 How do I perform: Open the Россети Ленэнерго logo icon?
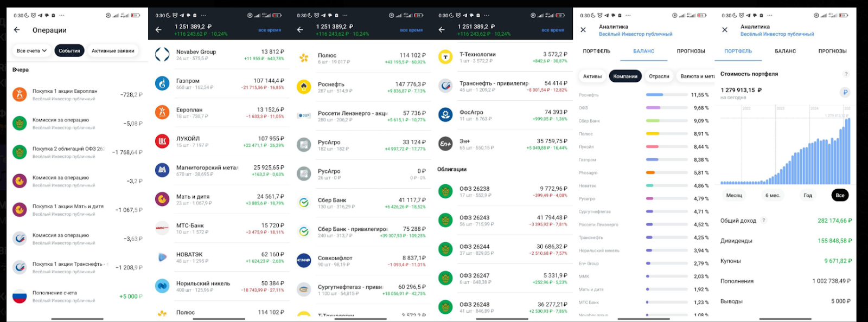point(304,115)
